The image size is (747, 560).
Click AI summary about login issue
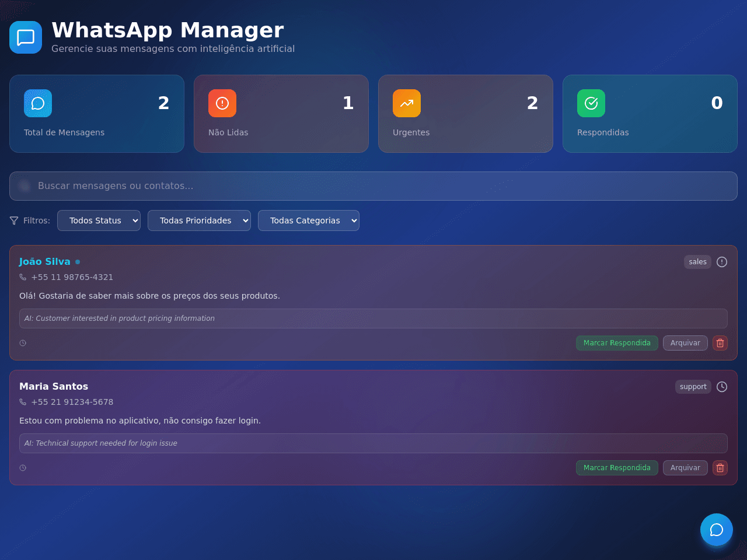[x=373, y=443]
